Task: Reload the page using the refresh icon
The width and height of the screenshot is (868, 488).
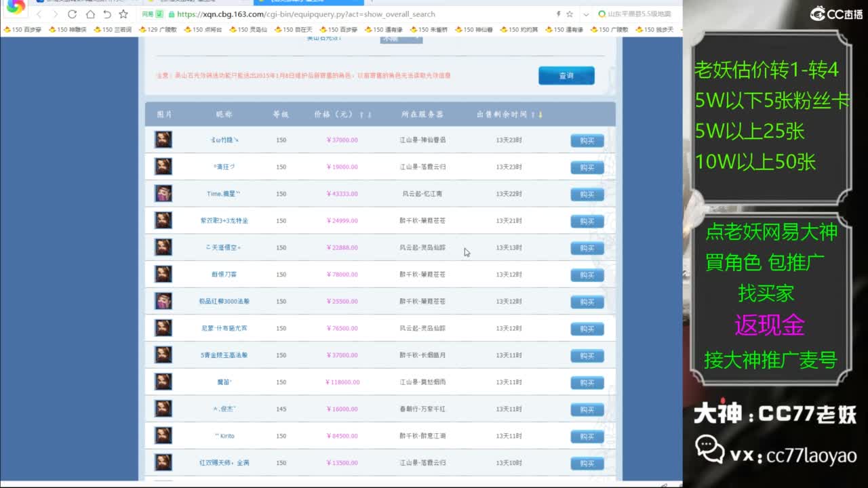Action: pos(73,14)
